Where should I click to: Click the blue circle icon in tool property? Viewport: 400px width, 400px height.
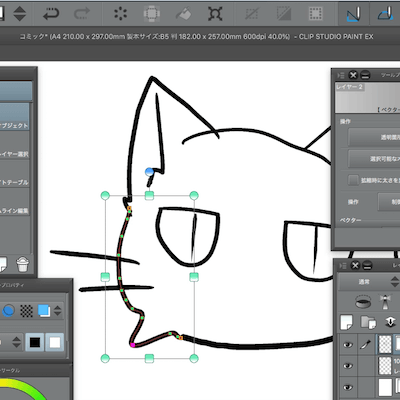(x=9, y=311)
